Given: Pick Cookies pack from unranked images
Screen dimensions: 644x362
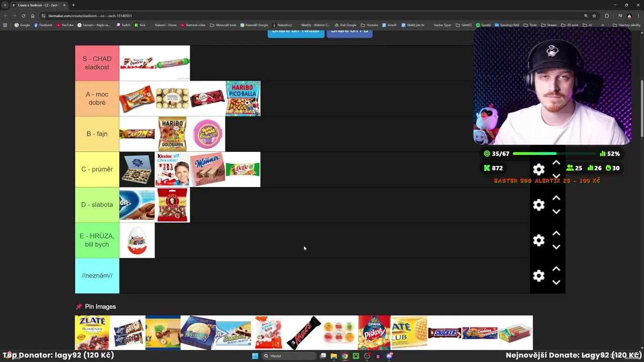Looking at the screenshot, I should click(480, 333).
